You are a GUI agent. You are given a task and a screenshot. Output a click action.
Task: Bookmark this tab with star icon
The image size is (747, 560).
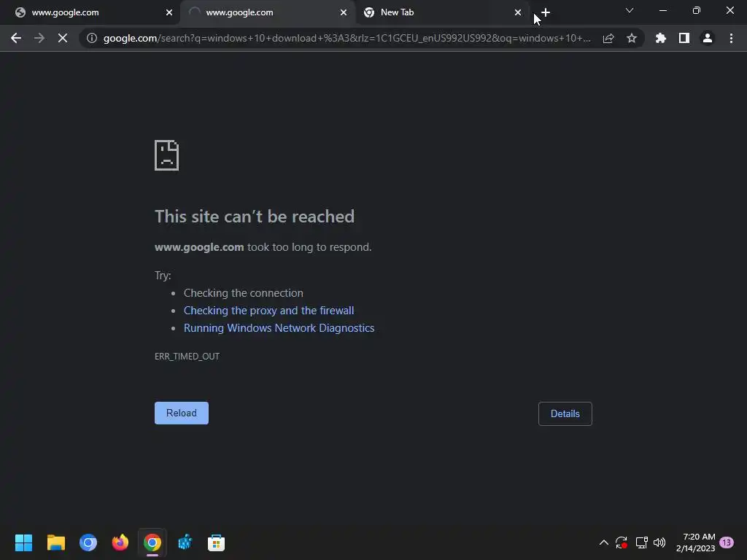click(x=632, y=38)
